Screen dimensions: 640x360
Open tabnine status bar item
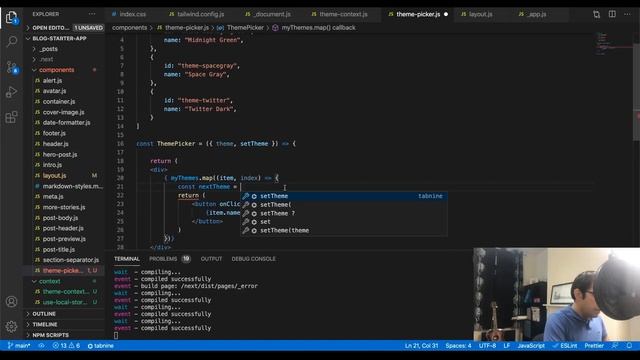click(100, 346)
